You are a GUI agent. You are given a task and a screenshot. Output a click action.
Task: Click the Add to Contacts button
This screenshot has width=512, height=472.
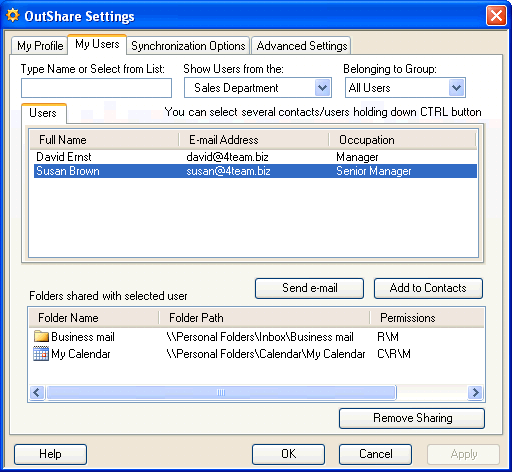tap(428, 288)
